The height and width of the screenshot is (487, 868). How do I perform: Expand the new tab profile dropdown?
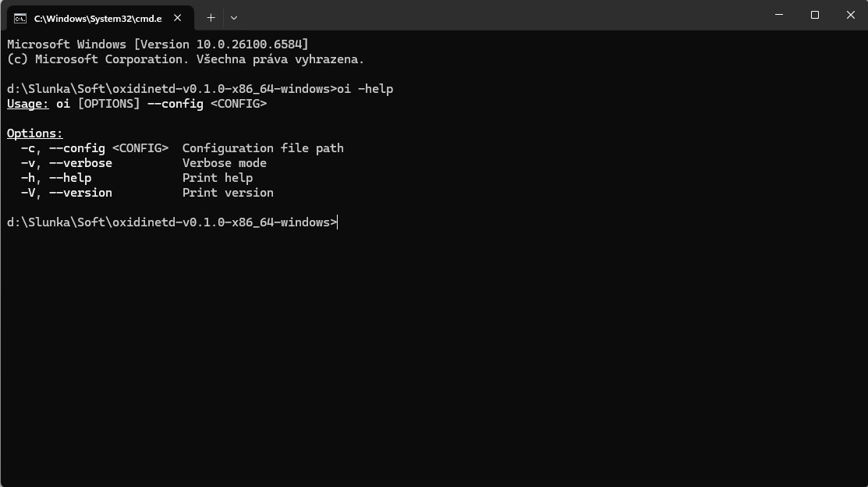[234, 17]
